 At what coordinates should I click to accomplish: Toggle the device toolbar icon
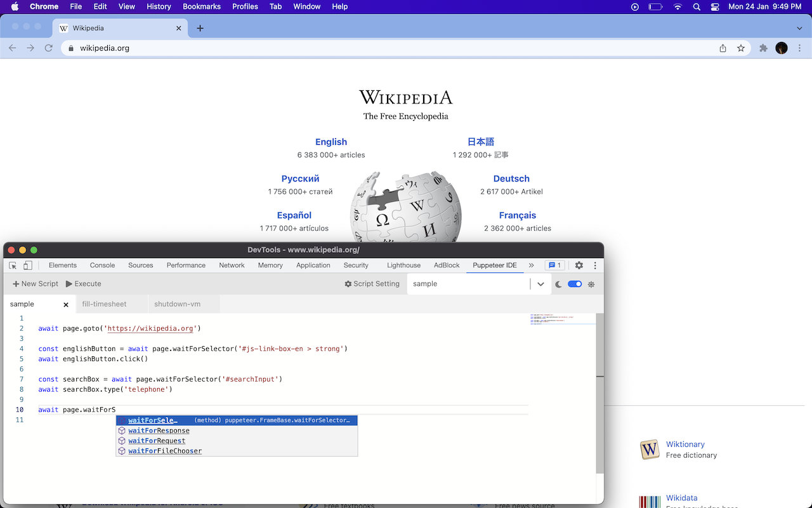coord(28,265)
